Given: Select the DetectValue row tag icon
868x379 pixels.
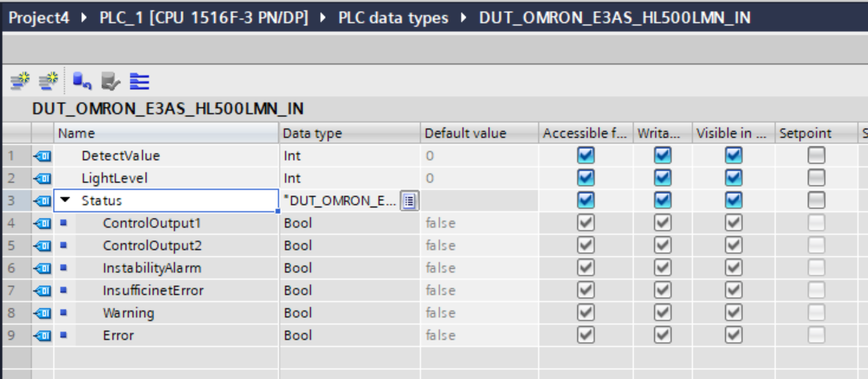Looking at the screenshot, I should tap(43, 156).
